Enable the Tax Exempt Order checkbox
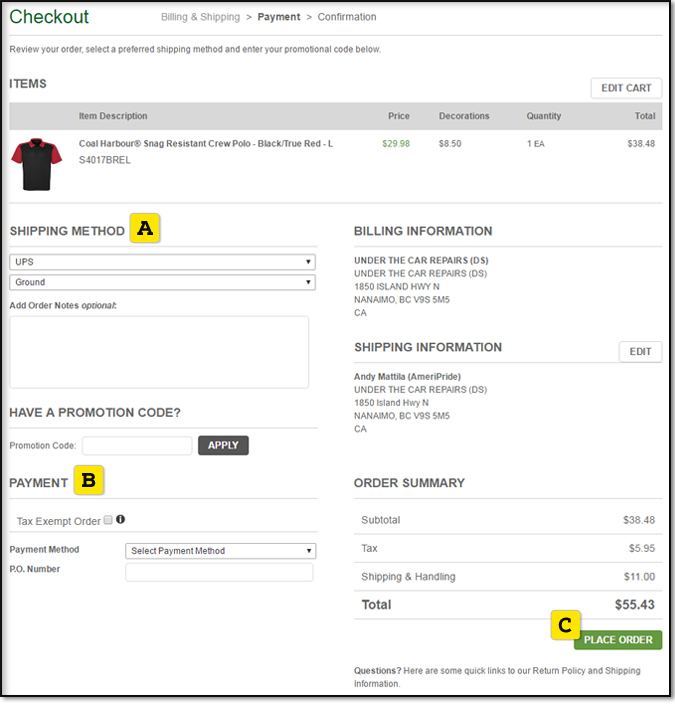Viewport: 675px width, 705px height. pyautogui.click(x=108, y=521)
